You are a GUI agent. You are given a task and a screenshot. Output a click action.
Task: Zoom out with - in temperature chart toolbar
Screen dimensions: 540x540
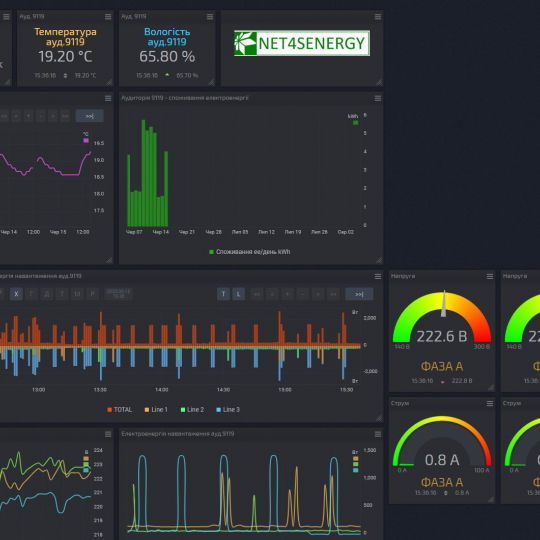41,116
